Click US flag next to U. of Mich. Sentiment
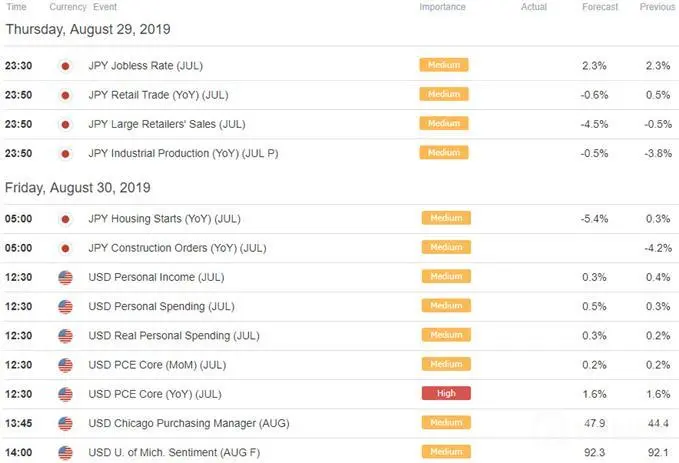 [x=65, y=453]
